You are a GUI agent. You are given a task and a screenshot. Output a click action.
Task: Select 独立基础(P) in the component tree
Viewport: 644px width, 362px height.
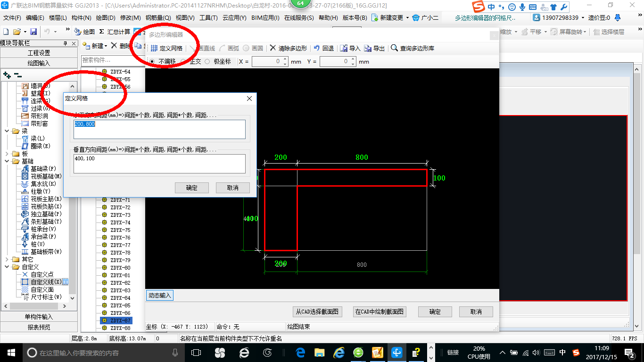(x=46, y=214)
